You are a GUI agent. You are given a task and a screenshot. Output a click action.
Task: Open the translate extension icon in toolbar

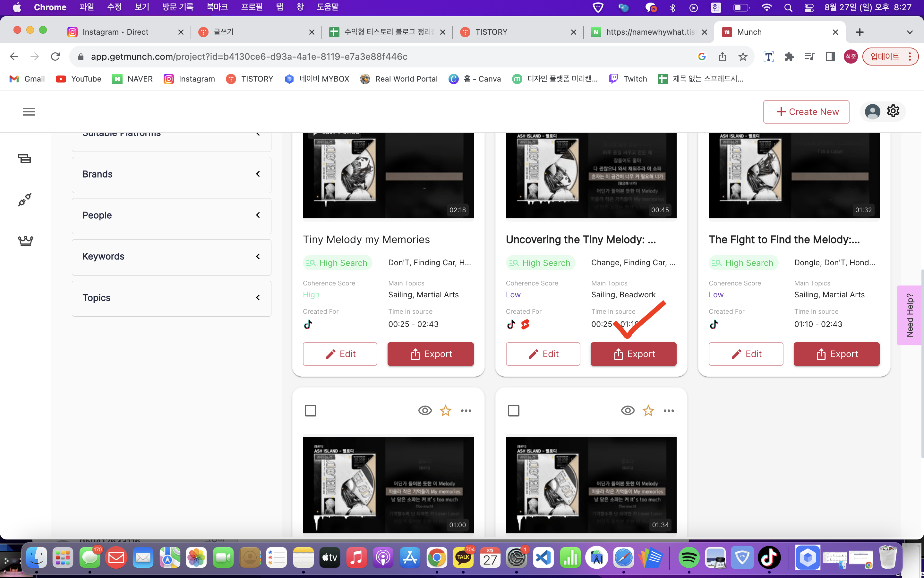768,57
